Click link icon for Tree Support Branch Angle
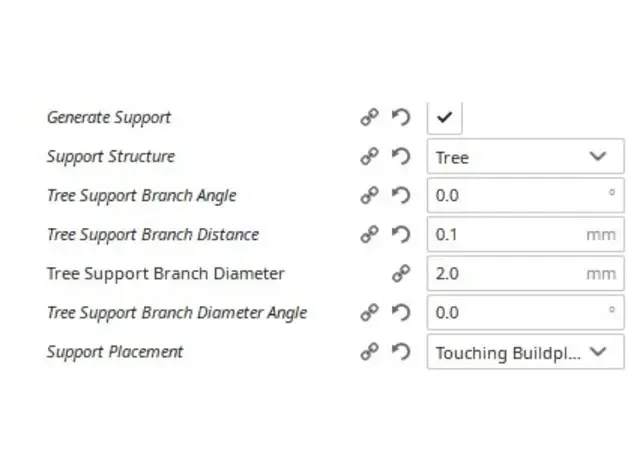 click(370, 195)
